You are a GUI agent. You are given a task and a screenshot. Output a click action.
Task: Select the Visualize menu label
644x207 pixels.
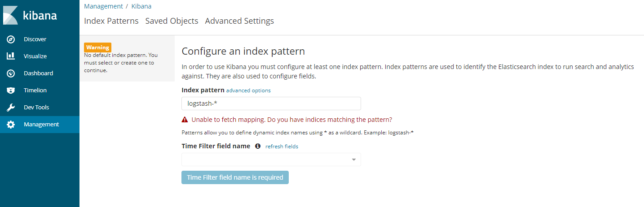pos(35,56)
